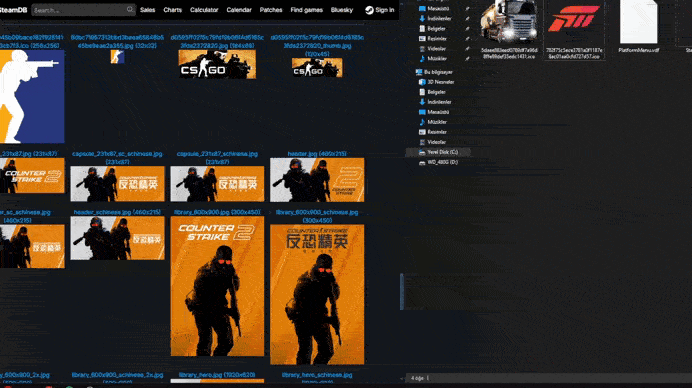The height and width of the screenshot is (388, 692).
Task: Select the red Forza logo .ico file
Action: click(574, 30)
